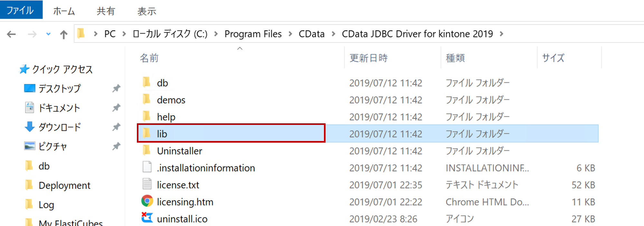Viewport: 644px width, 226px height.
Task: Click the uninstall.ico file icon
Action: click(147, 218)
